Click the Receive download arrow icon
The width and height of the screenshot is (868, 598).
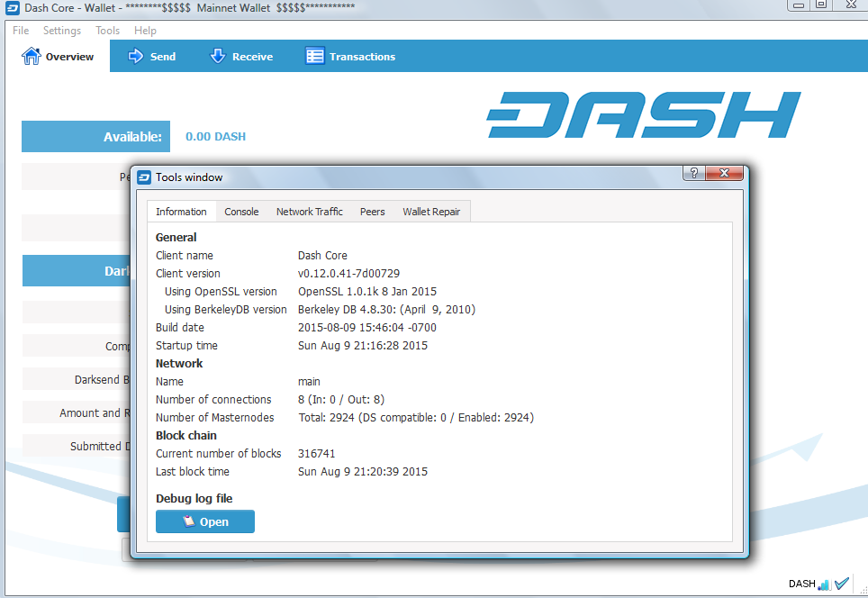[x=218, y=56]
